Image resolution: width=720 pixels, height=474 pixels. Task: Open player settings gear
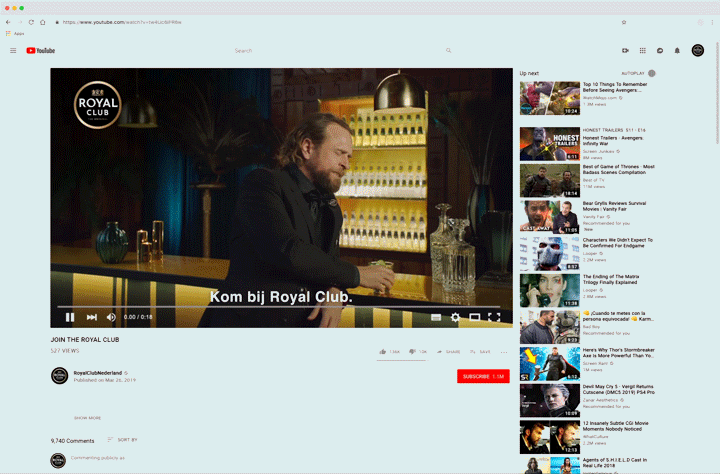pyautogui.click(x=455, y=317)
